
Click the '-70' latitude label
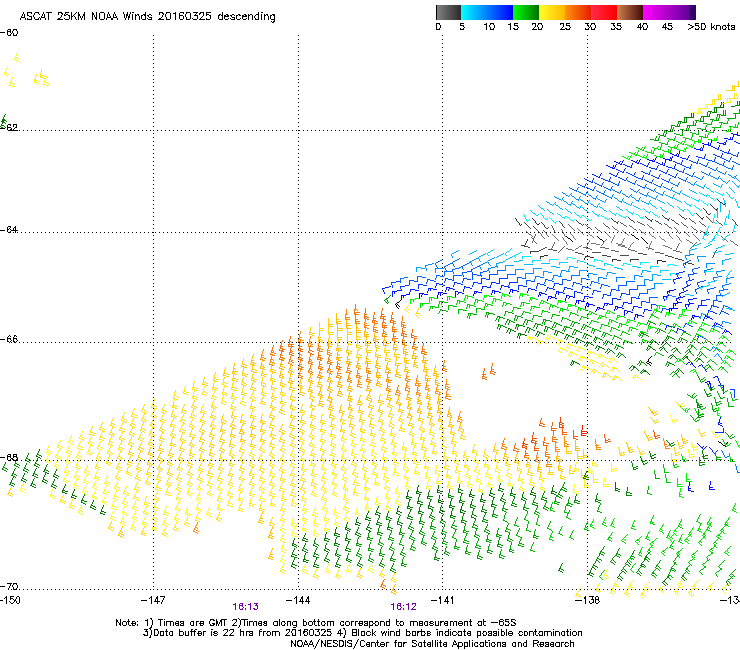coord(9,587)
